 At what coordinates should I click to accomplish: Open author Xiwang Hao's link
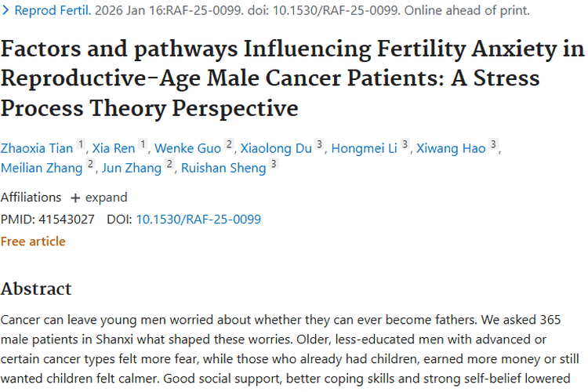click(x=451, y=148)
